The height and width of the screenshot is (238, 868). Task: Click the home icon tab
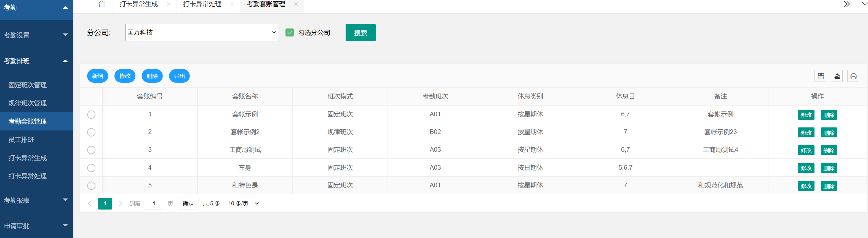click(102, 4)
